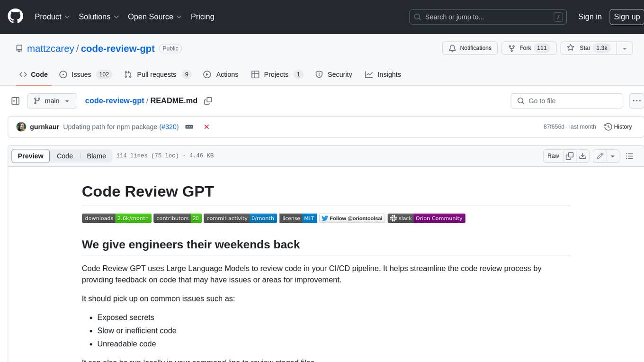Click the 'Unreadable code' list item
This screenshot has height=362, width=644.
(x=126, y=344)
